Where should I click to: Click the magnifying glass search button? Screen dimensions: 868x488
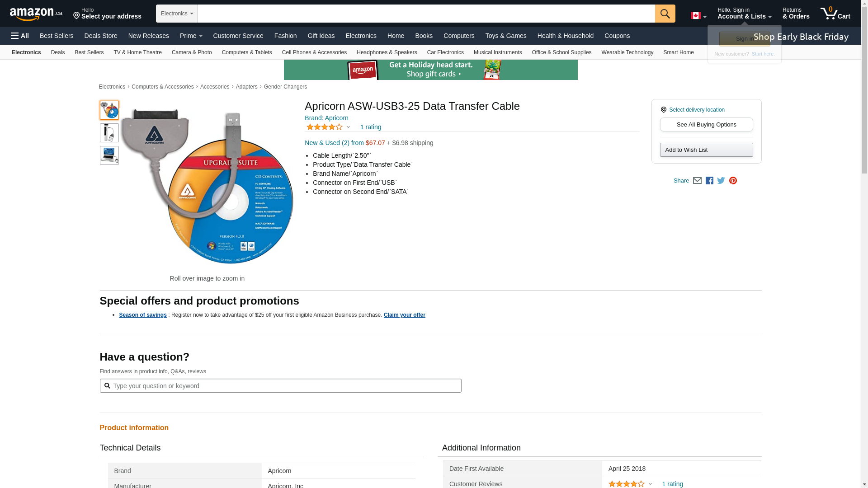(665, 14)
